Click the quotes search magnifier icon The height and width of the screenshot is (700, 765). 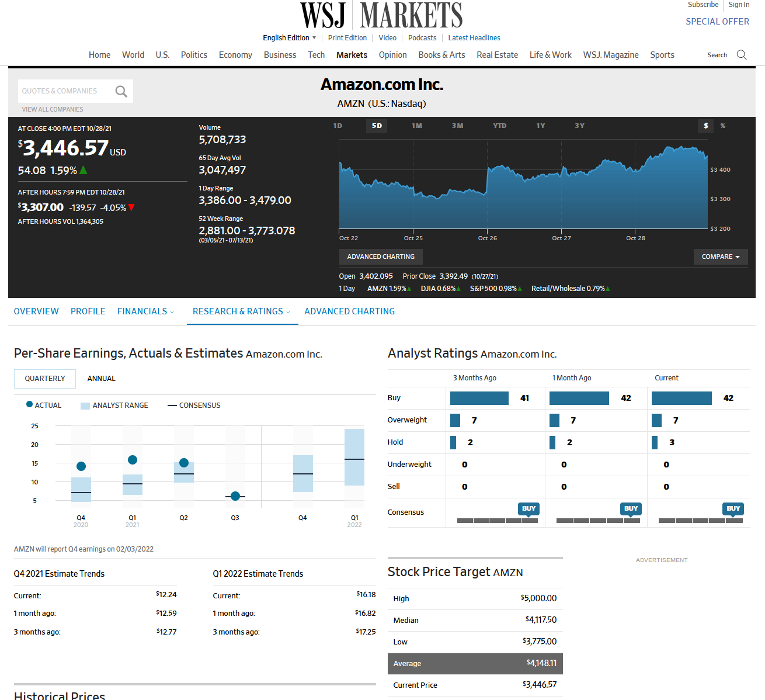(x=121, y=91)
